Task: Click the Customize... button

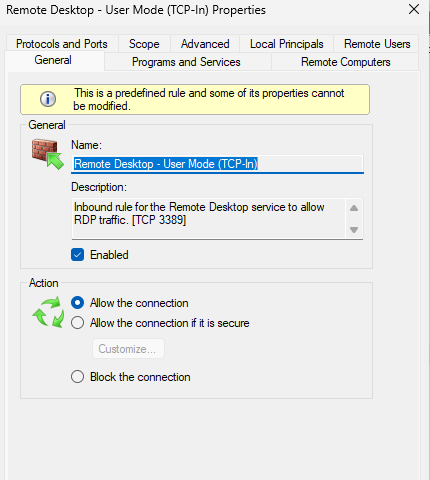Action: [128, 349]
